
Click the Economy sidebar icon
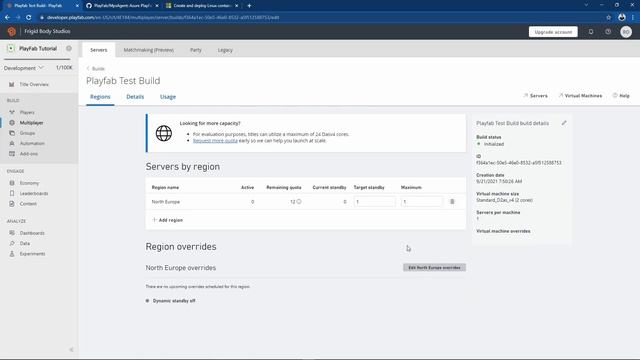(x=12, y=183)
